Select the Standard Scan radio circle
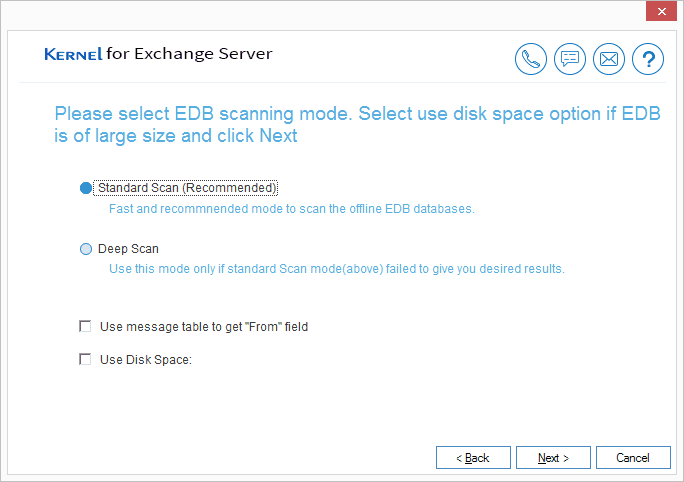Image resolution: width=684 pixels, height=482 pixels. (86, 188)
